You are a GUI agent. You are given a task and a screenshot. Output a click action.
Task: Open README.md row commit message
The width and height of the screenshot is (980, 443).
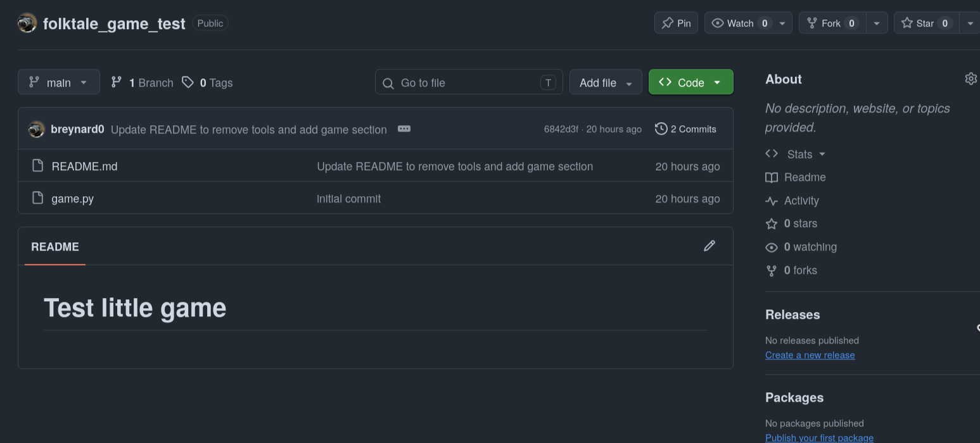[x=455, y=166]
